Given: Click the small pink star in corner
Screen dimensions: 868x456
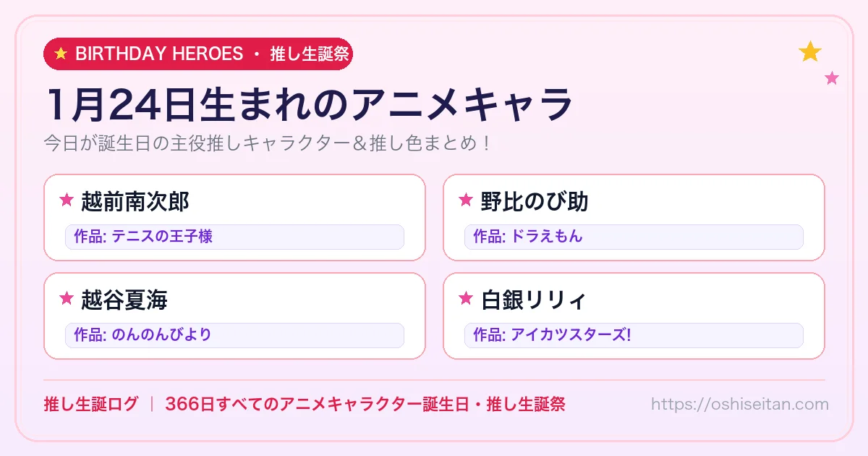Looking at the screenshot, I should [832, 78].
